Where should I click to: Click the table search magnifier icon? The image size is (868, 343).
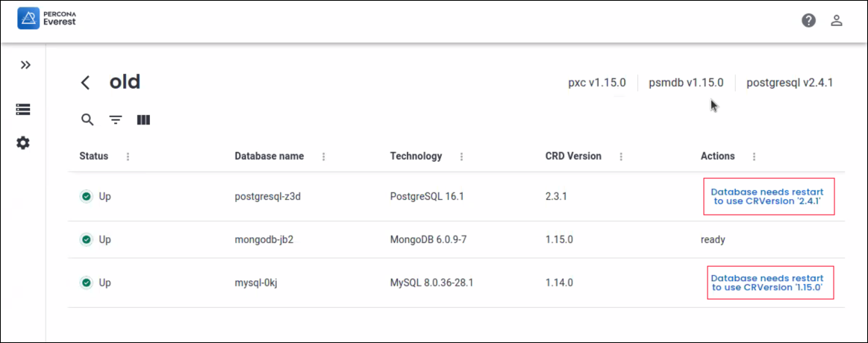pyautogui.click(x=87, y=119)
